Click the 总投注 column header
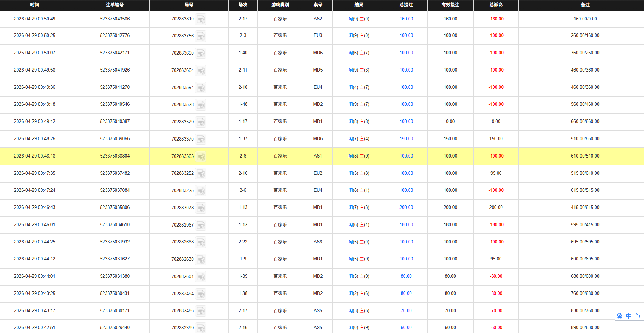644x333 pixels. 406,5
